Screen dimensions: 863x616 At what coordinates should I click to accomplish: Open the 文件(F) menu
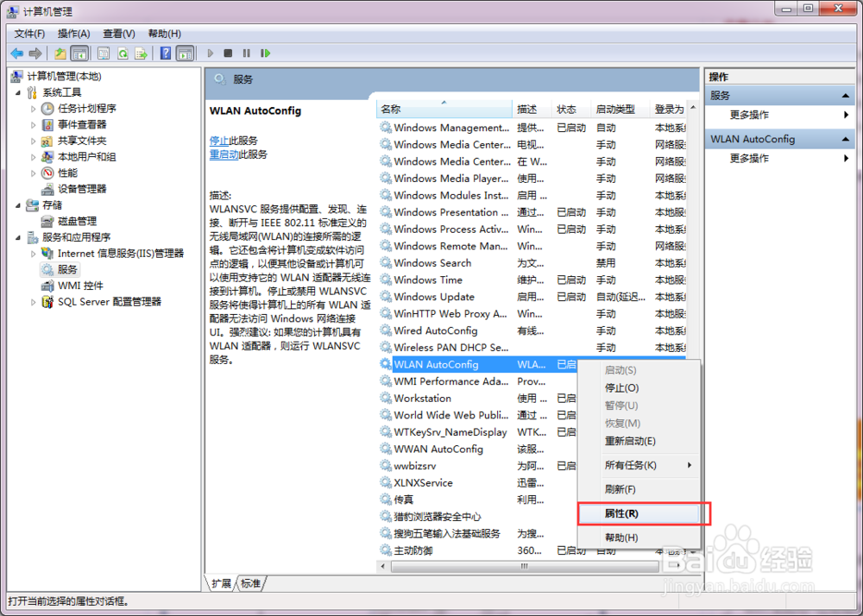tap(29, 34)
